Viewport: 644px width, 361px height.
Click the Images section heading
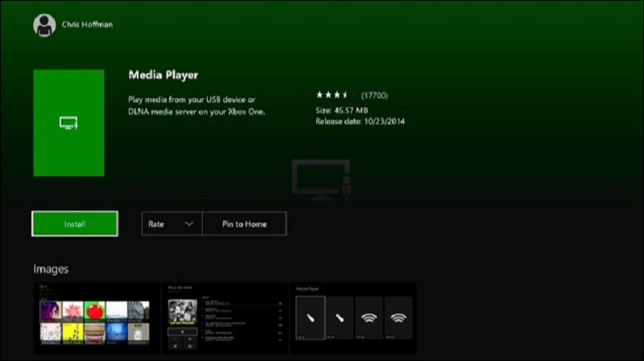point(51,269)
